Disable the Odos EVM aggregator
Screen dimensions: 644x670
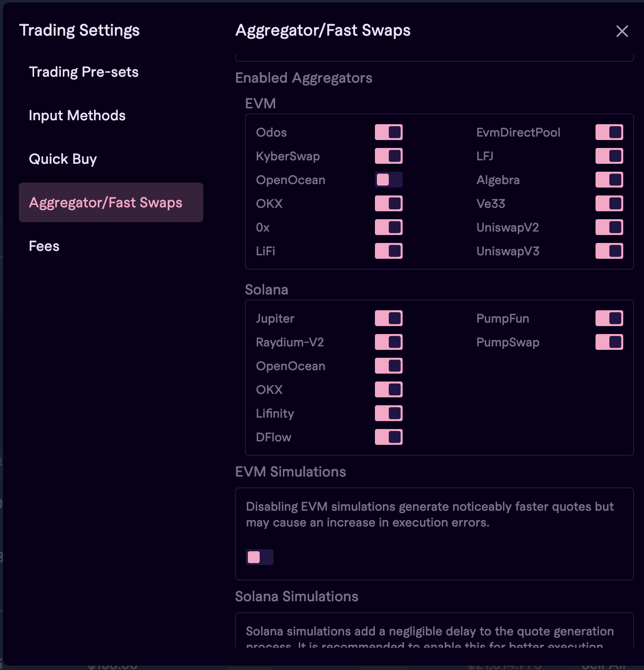pyautogui.click(x=388, y=132)
